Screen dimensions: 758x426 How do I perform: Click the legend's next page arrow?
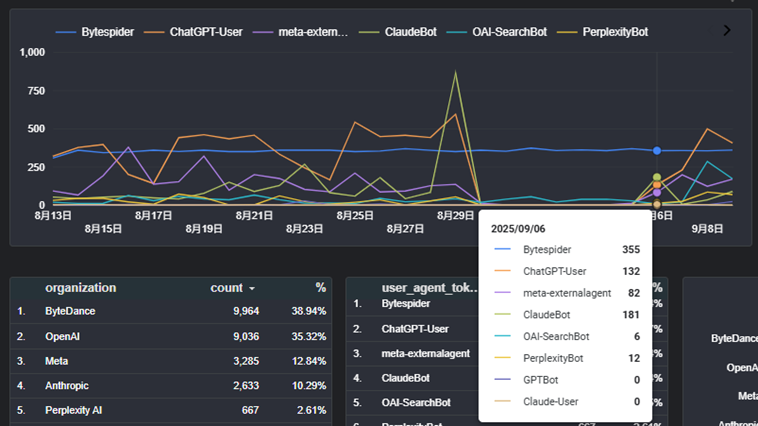point(727,31)
